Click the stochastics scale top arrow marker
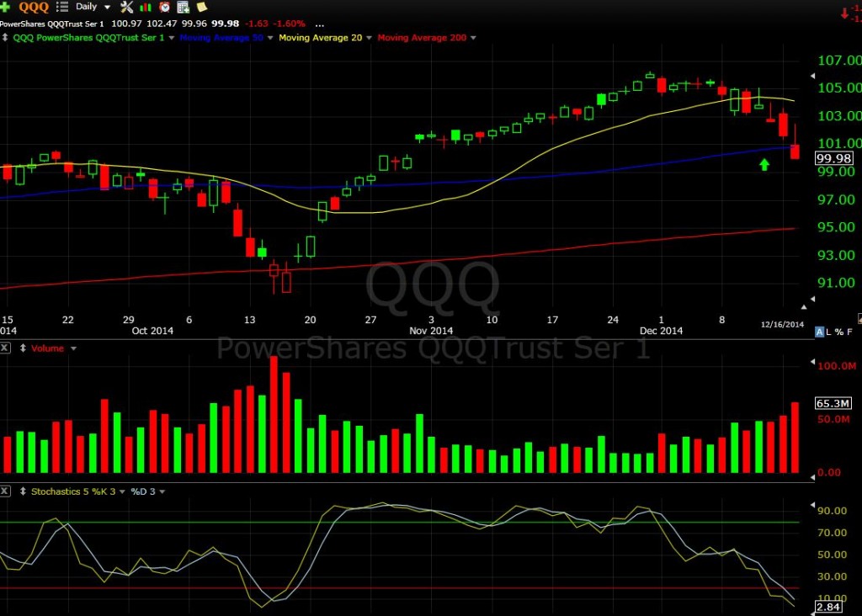Image resolution: width=862 pixels, height=616 pixels. 813,504
